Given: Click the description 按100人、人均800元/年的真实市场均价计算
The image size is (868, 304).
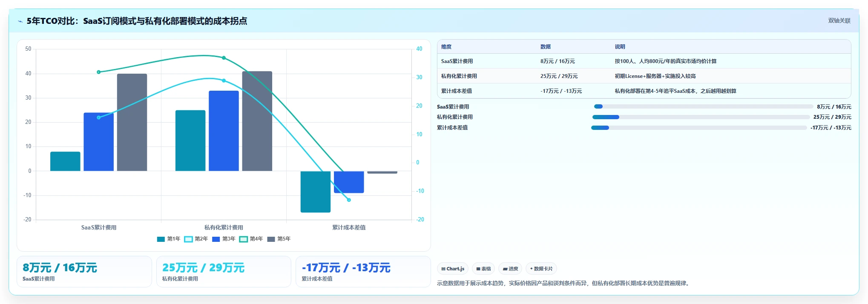Looking at the screenshot, I should (x=665, y=61).
